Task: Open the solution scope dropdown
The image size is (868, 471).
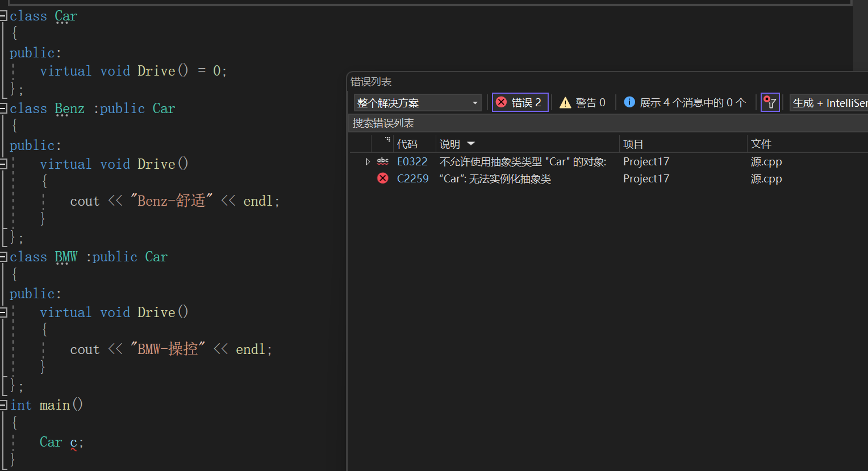Action: 418,103
